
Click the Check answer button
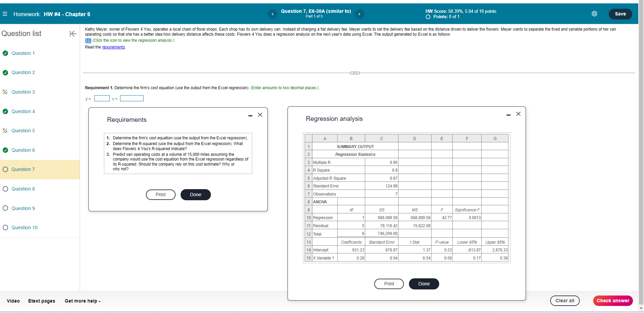point(612,301)
